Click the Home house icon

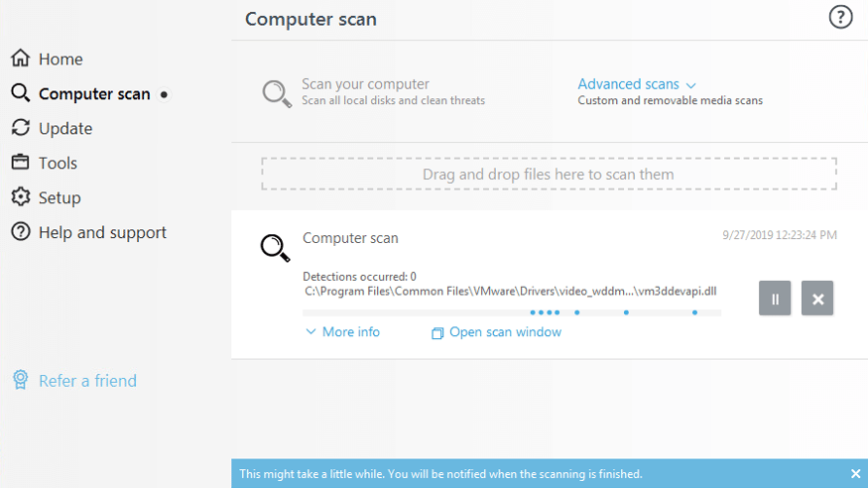20,59
